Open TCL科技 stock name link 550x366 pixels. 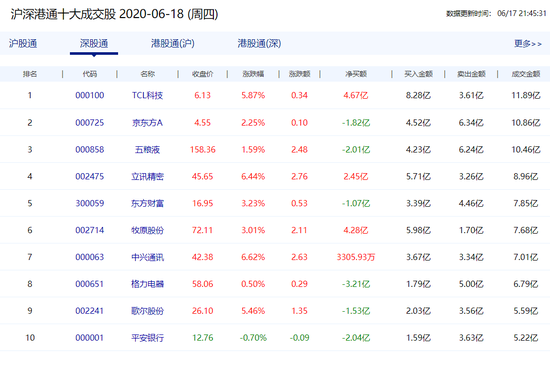pos(147,95)
